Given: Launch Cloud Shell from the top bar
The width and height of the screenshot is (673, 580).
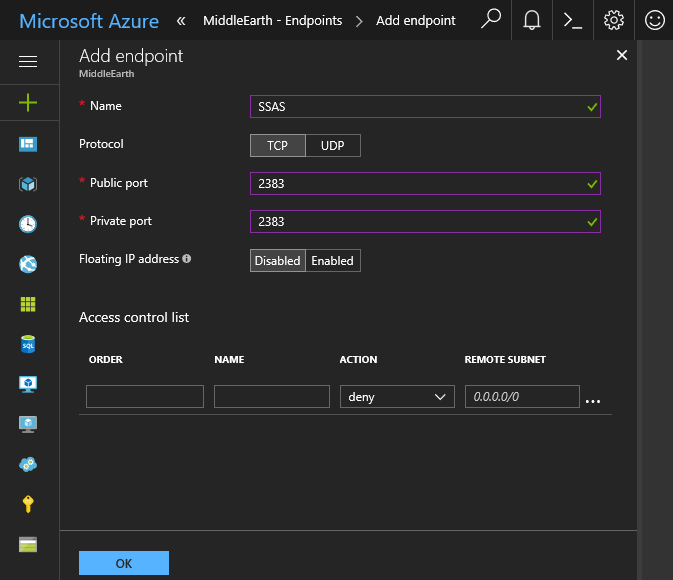Looking at the screenshot, I should 573,20.
